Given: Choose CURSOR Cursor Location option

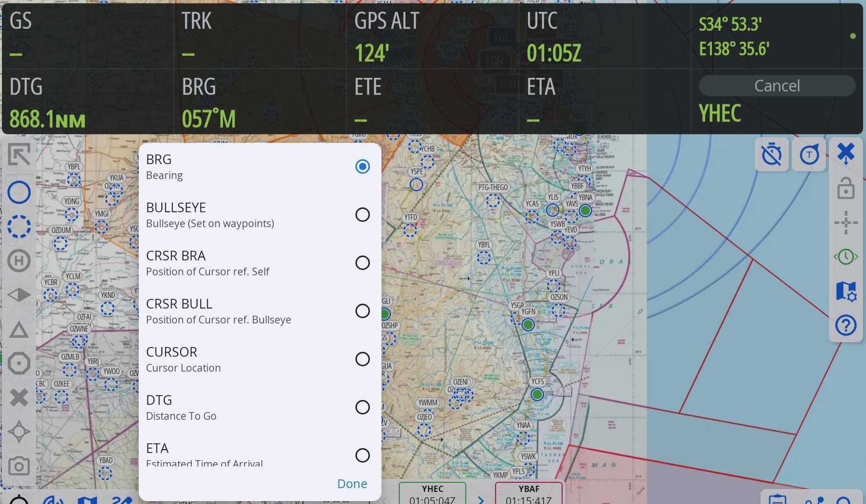Looking at the screenshot, I should click(x=362, y=359).
